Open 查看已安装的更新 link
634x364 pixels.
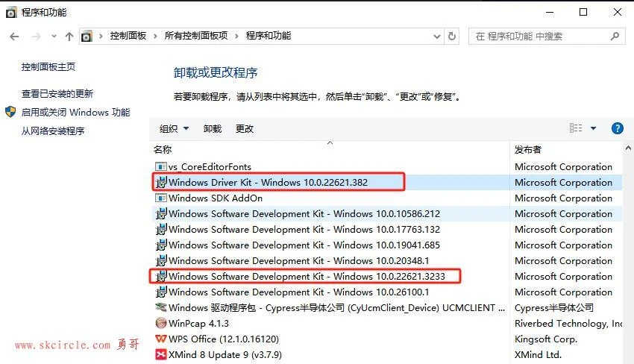click(57, 94)
